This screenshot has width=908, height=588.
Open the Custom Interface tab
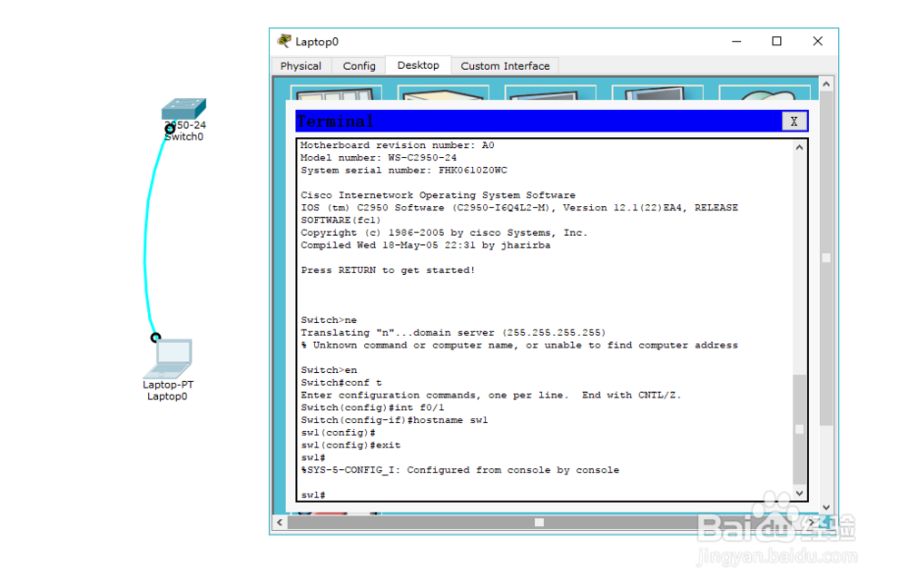coord(505,66)
